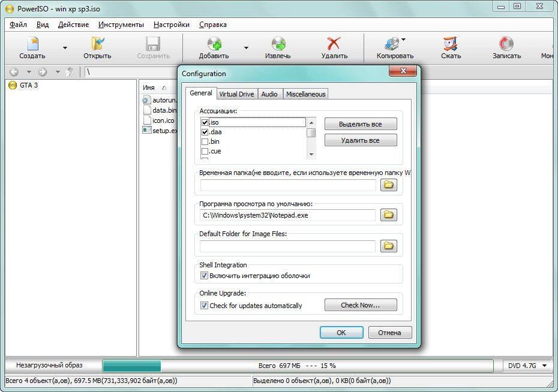This screenshot has width=558, height=392.
Task: Click the Notepad.exe viewer path field
Action: point(288,215)
